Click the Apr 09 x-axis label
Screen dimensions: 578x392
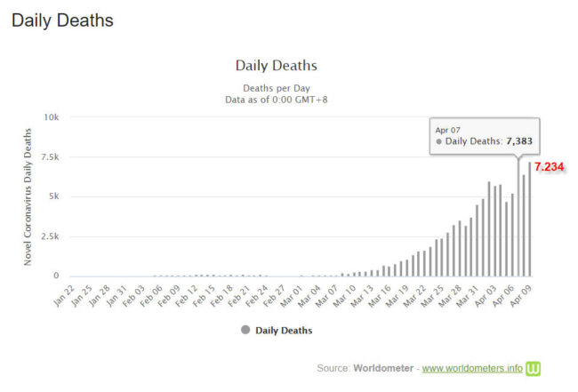pyautogui.click(x=525, y=295)
